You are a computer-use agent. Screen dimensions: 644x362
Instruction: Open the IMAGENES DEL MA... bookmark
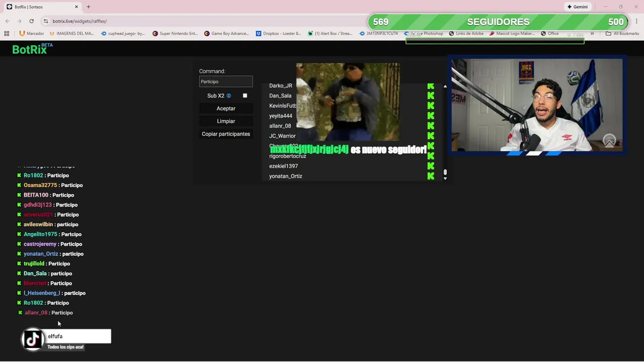click(72, 34)
